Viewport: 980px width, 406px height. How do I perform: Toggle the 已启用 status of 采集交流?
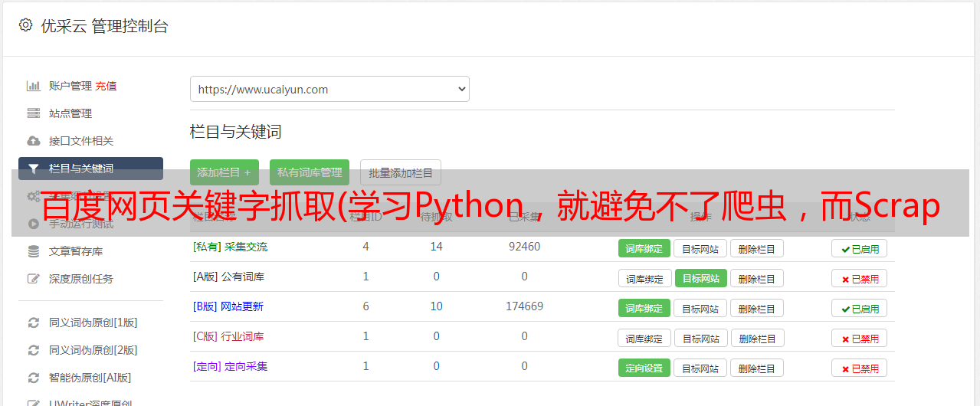point(860,248)
